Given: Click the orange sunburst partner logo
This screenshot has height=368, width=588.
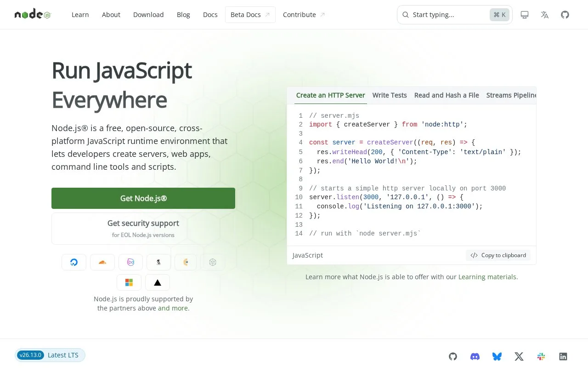Looking at the screenshot, I should click(186, 262).
